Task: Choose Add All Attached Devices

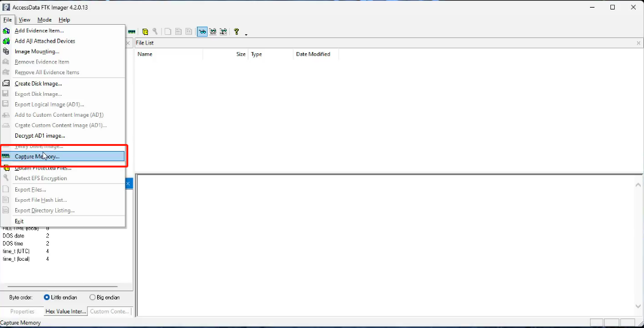Action: point(63,41)
